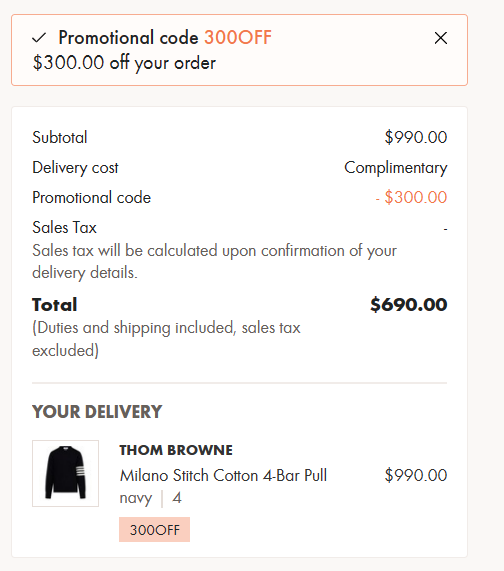Click the $300.00 off your order message
Viewport: 504px width, 571px height.
tap(124, 63)
